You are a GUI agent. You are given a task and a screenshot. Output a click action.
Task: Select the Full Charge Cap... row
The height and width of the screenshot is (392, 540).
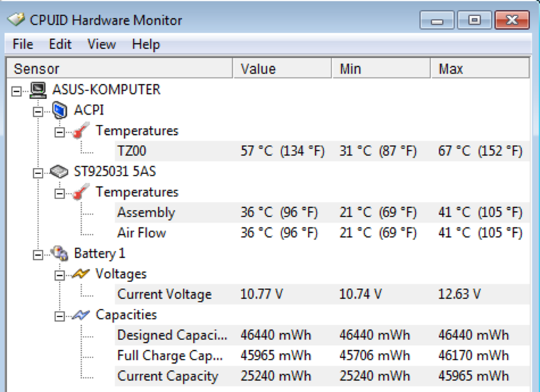tap(322, 356)
